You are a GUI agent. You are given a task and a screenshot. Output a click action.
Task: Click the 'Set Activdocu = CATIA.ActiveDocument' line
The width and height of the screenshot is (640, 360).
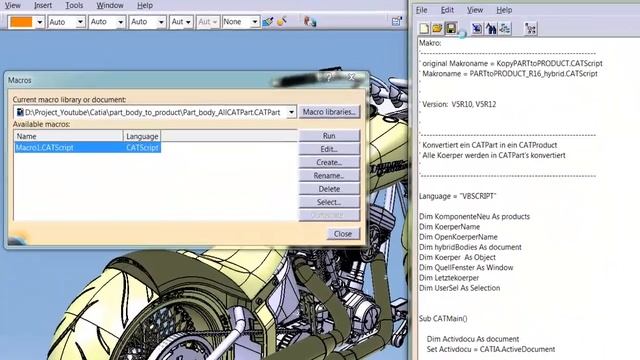click(491, 349)
